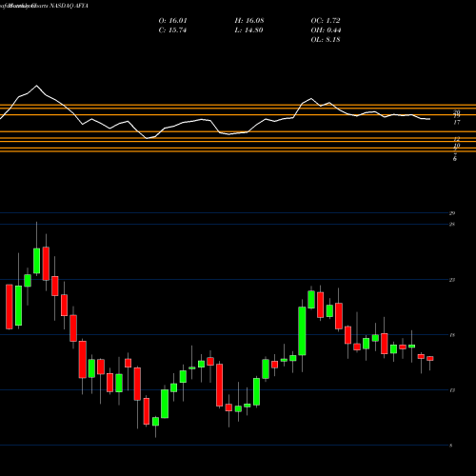Click the '18' price axis label

pyautogui.click(x=452, y=335)
